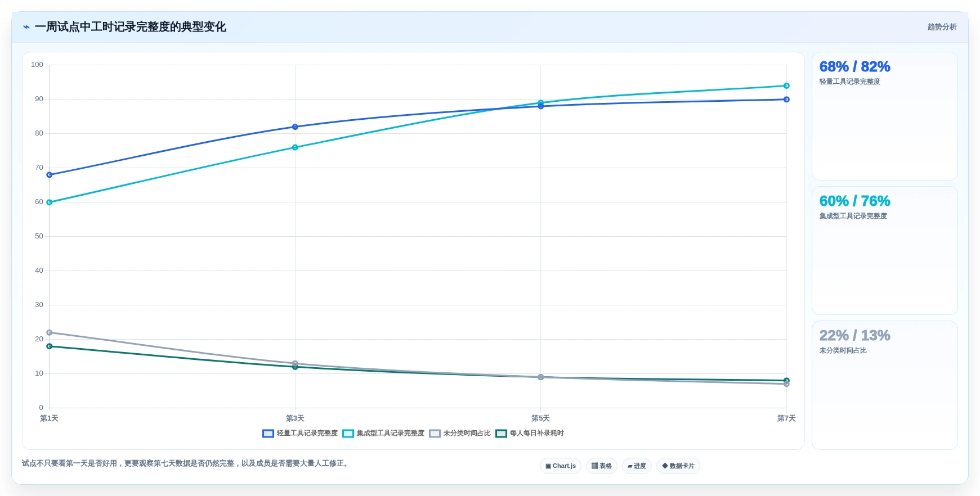This screenshot has width=980, height=496.
Task: Click the 轻量工具 data point at 第1天
Action: pyautogui.click(x=50, y=175)
